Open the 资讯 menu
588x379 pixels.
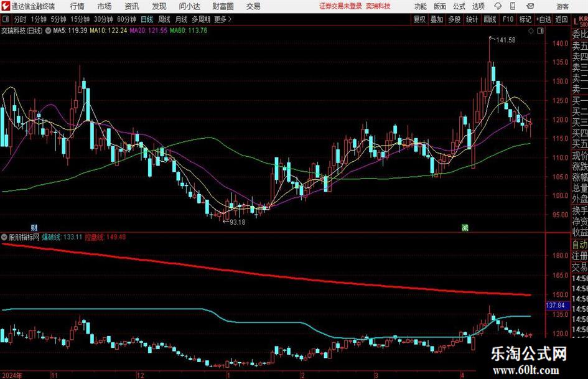[x=132, y=6]
